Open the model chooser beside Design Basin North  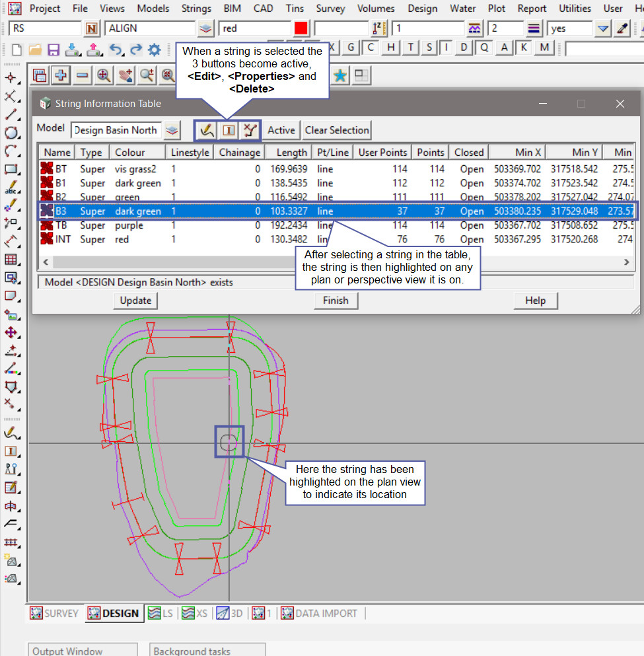click(x=172, y=131)
